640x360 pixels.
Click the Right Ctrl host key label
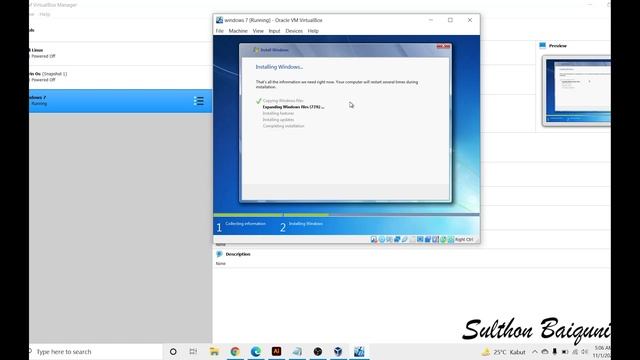tap(464, 240)
